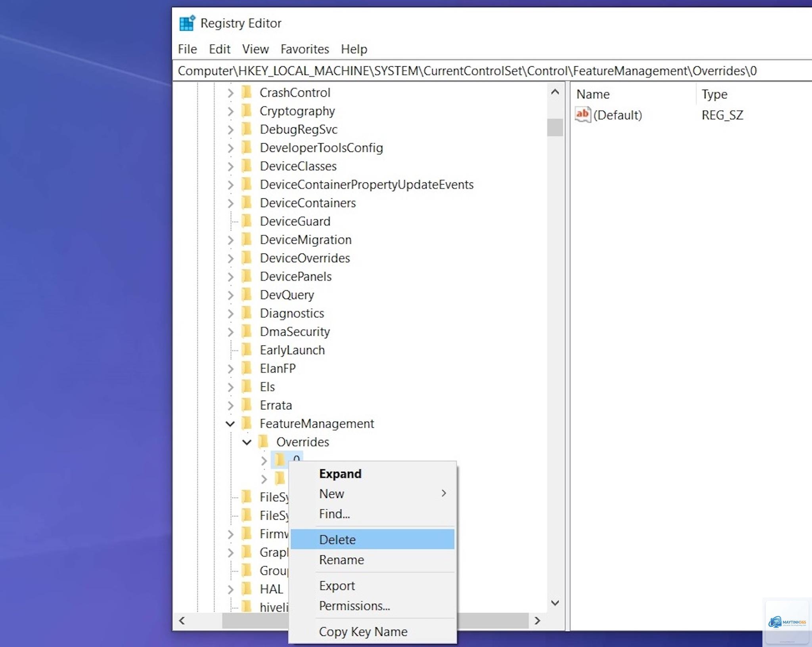Click the tree scroll down arrow

point(555,603)
